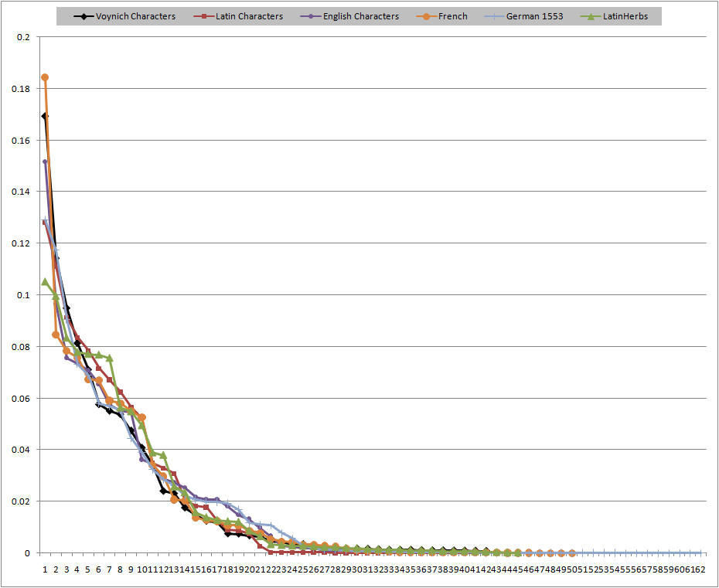Click the first black Voynich data point

pyautogui.click(x=45, y=116)
